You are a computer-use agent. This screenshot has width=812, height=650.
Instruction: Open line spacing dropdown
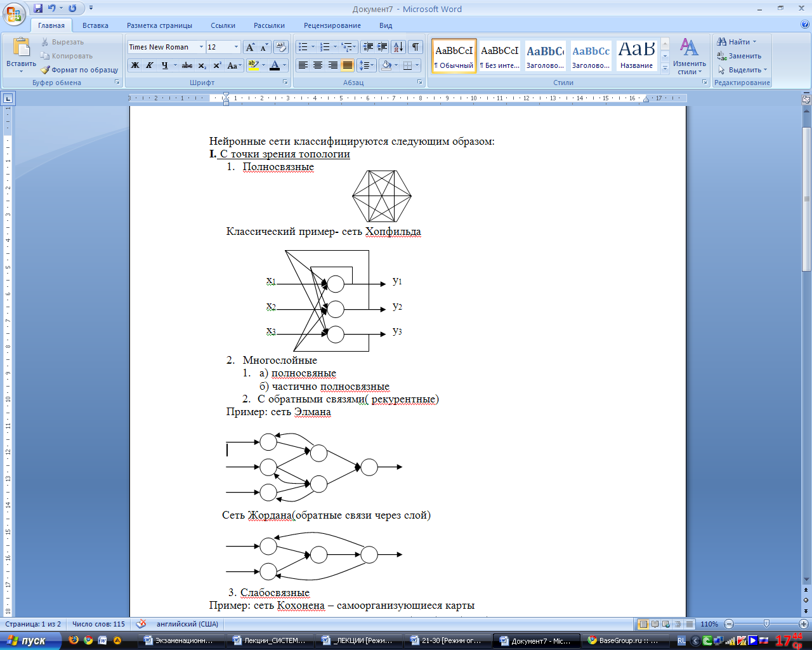pyautogui.click(x=366, y=65)
